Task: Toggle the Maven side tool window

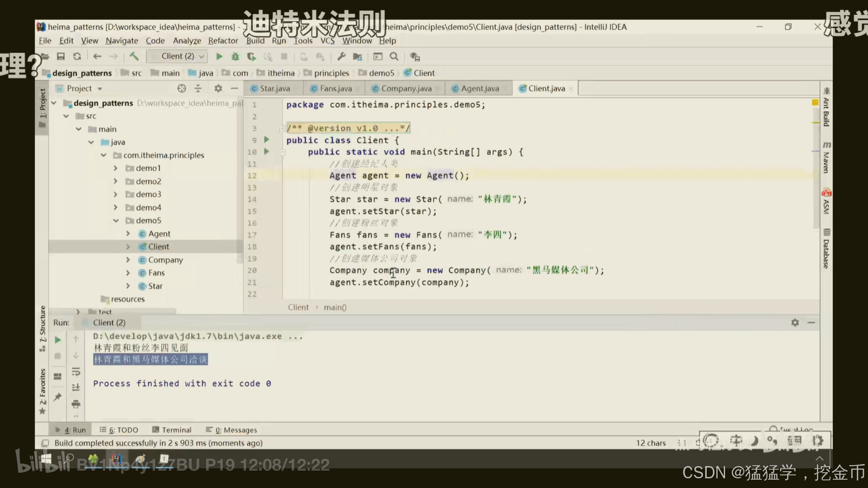Action: (x=826, y=158)
